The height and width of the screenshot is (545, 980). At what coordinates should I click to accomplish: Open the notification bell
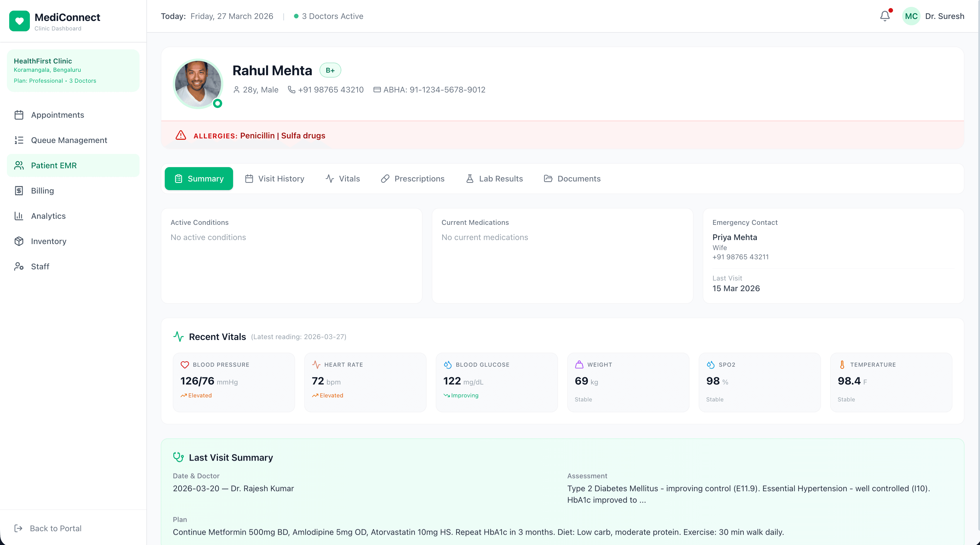(884, 16)
